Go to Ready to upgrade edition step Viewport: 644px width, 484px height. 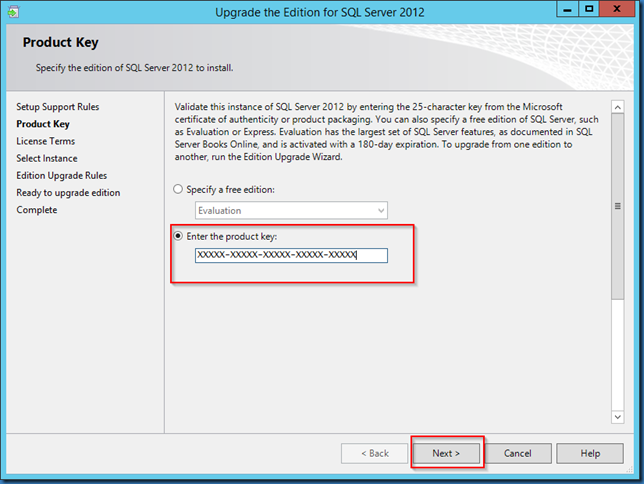click(x=68, y=193)
